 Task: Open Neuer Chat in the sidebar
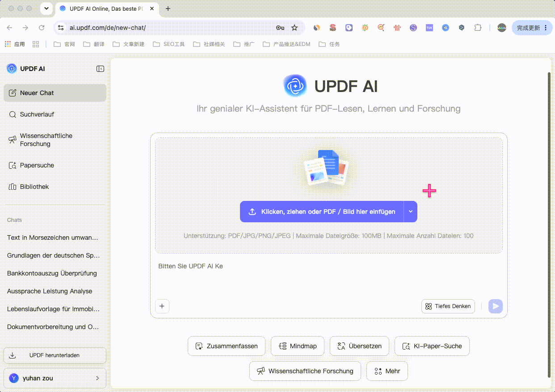point(55,93)
